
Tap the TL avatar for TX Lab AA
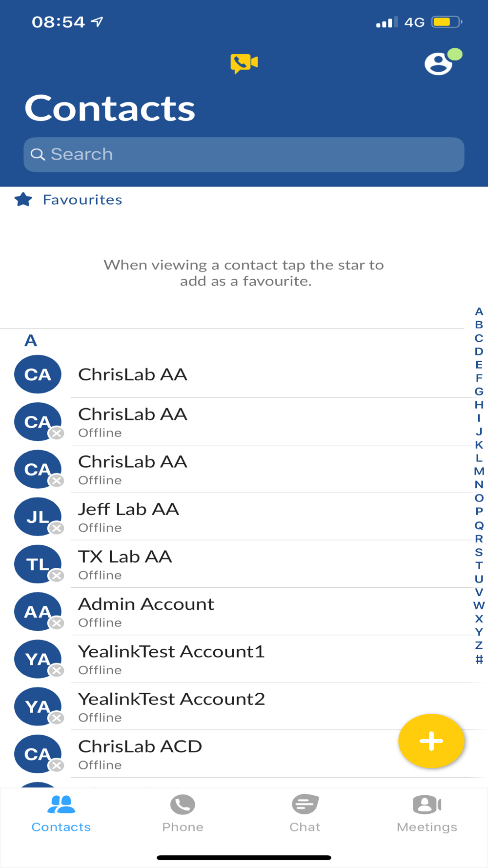38,564
